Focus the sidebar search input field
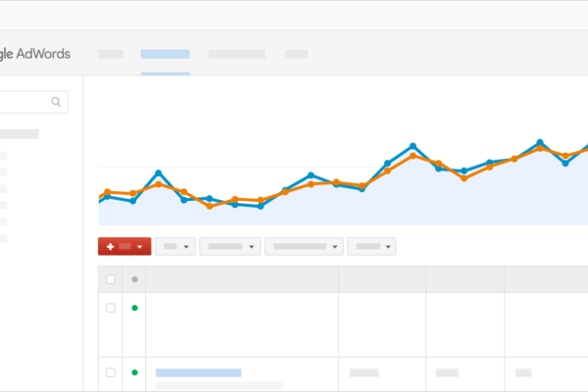588x392 pixels. (33, 102)
